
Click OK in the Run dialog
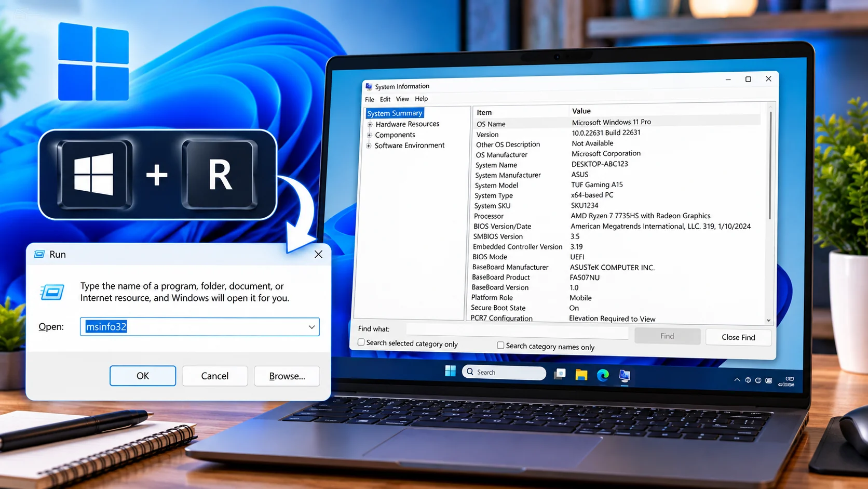point(143,376)
